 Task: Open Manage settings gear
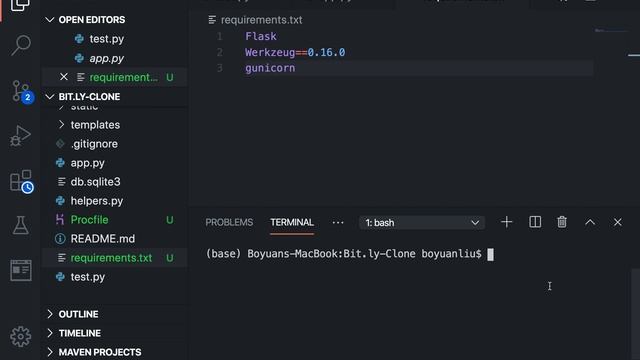[x=20, y=337]
